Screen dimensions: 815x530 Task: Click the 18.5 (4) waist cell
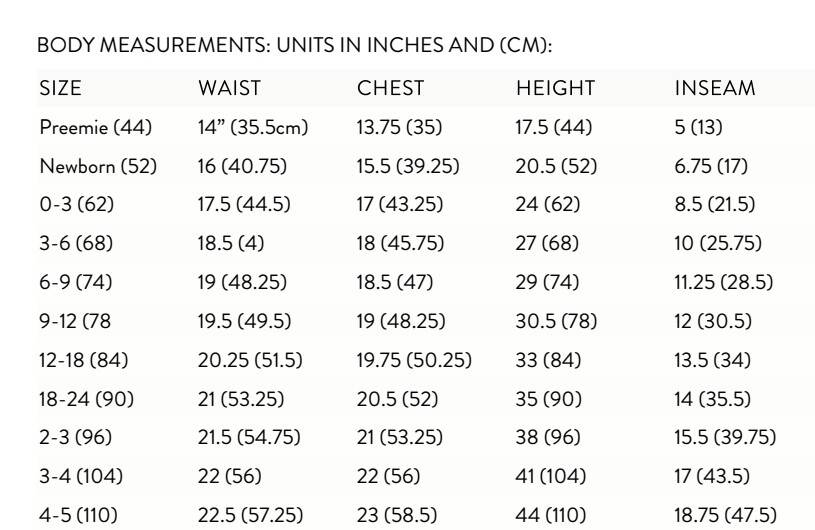point(231,243)
